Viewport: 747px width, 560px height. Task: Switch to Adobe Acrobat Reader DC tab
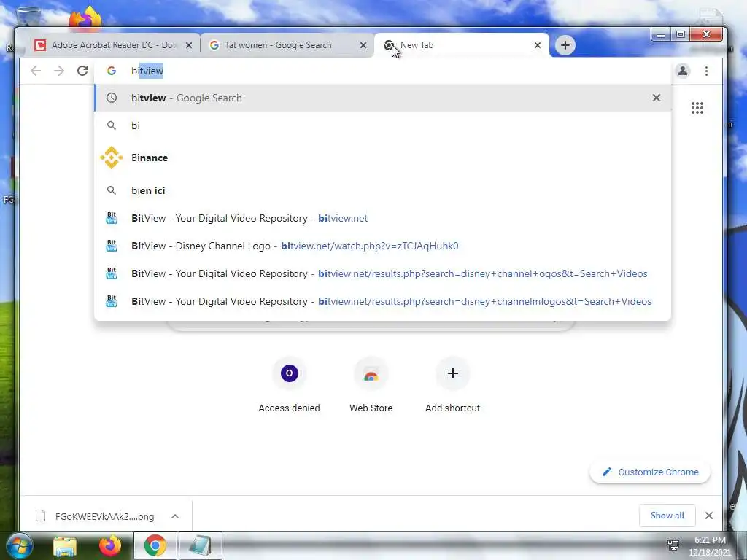click(x=114, y=45)
